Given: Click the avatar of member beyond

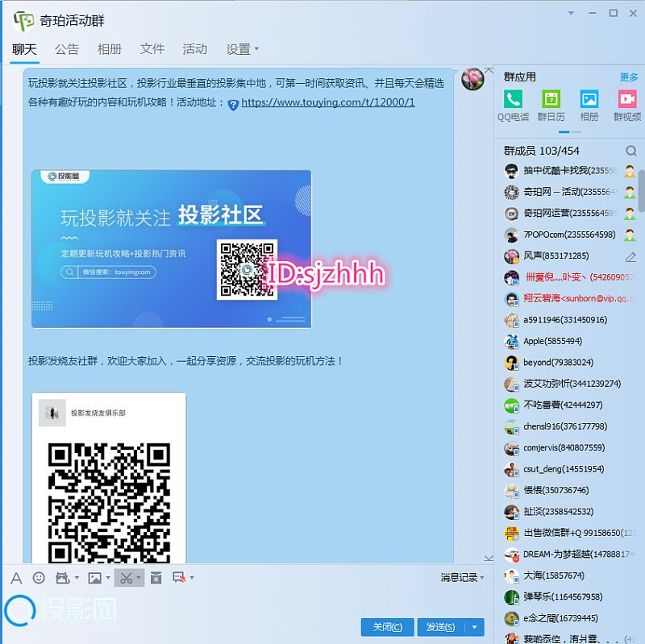Looking at the screenshot, I should point(512,363).
